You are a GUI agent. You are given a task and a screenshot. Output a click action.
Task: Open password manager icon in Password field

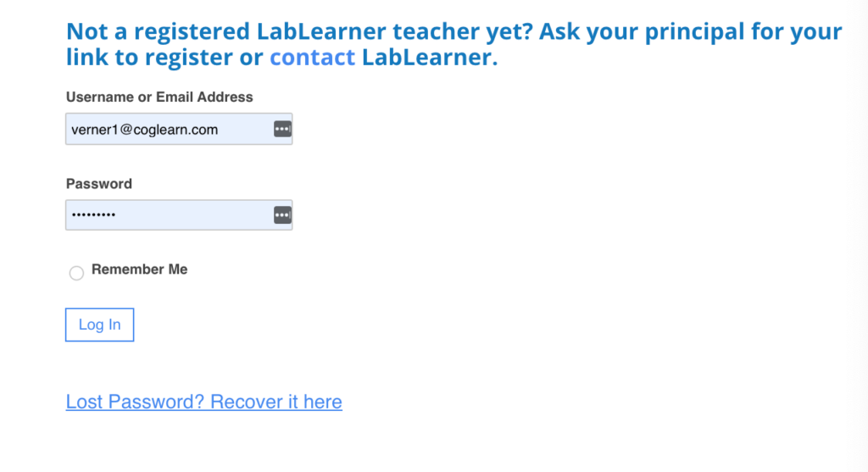click(x=282, y=214)
